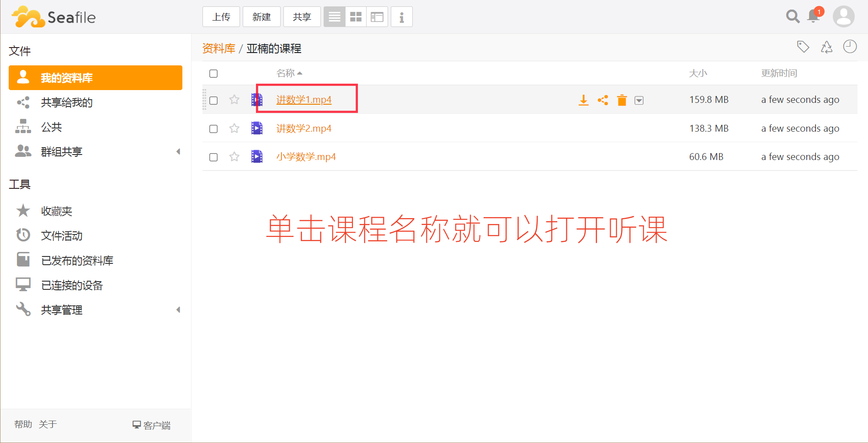The image size is (868, 443).
Task: Click the 上传 upload button
Action: 221,17
